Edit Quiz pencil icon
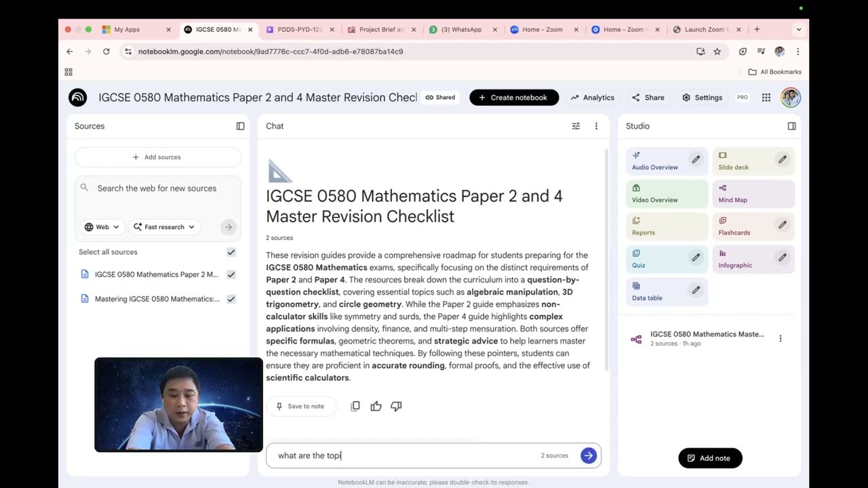This screenshot has width=868, height=488. point(696,257)
